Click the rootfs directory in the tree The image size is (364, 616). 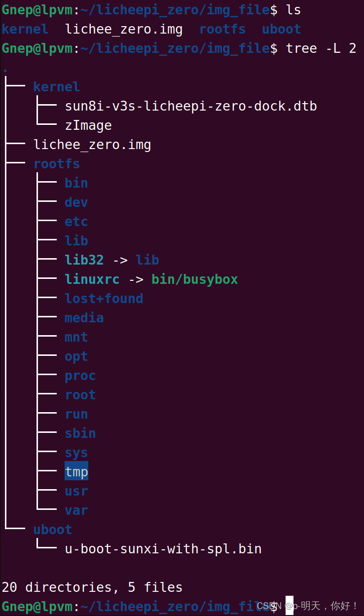tap(56, 164)
